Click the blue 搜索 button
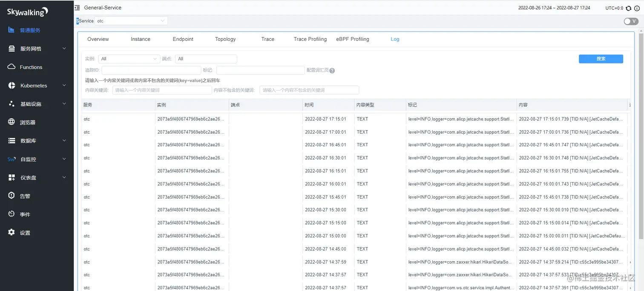Viewport: 644px width, 291px height. coord(601,59)
